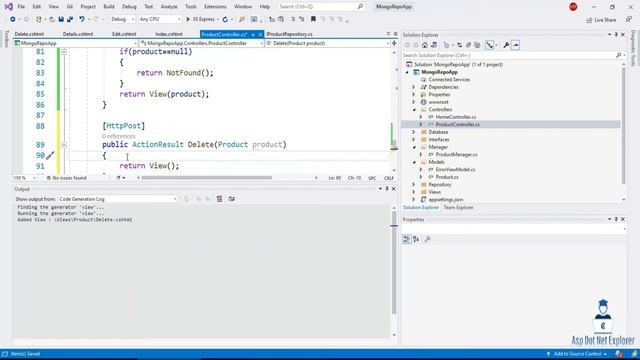Switch to the Team Explorer tab
The width and height of the screenshot is (640, 360).
point(458,207)
